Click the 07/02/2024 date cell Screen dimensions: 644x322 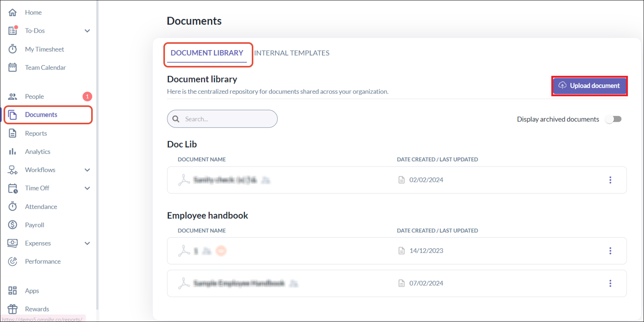click(426, 283)
